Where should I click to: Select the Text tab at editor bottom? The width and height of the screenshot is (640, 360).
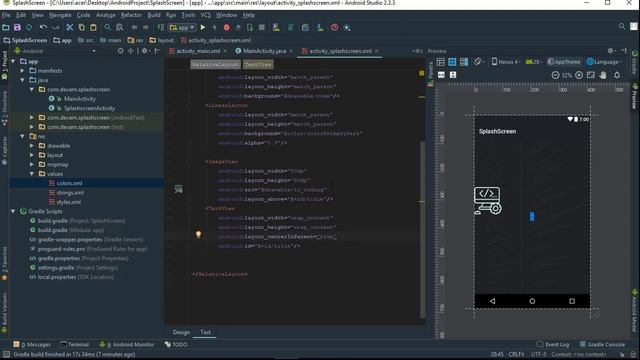click(205, 332)
